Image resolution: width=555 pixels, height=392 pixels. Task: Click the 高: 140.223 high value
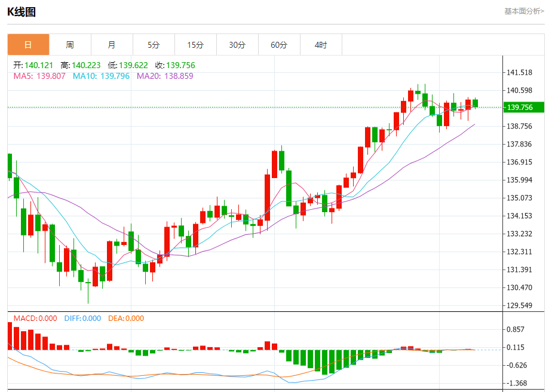(80, 65)
